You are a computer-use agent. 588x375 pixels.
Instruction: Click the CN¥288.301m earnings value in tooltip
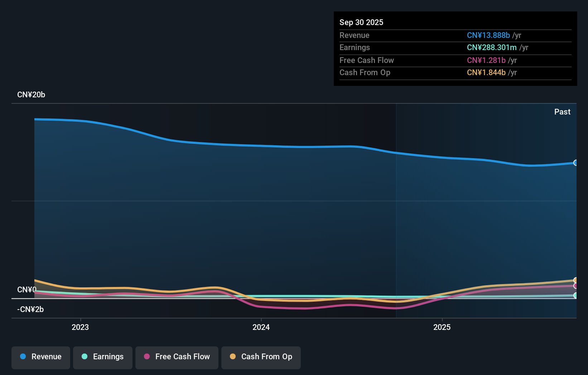492,48
